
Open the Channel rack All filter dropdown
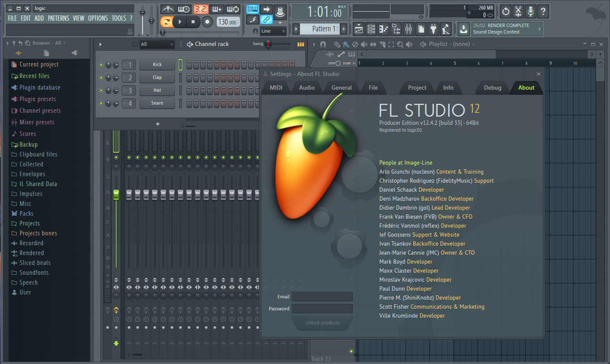(x=157, y=44)
